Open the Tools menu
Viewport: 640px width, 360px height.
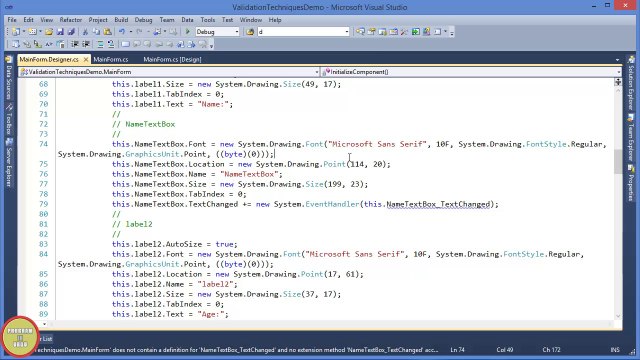[x=207, y=20]
